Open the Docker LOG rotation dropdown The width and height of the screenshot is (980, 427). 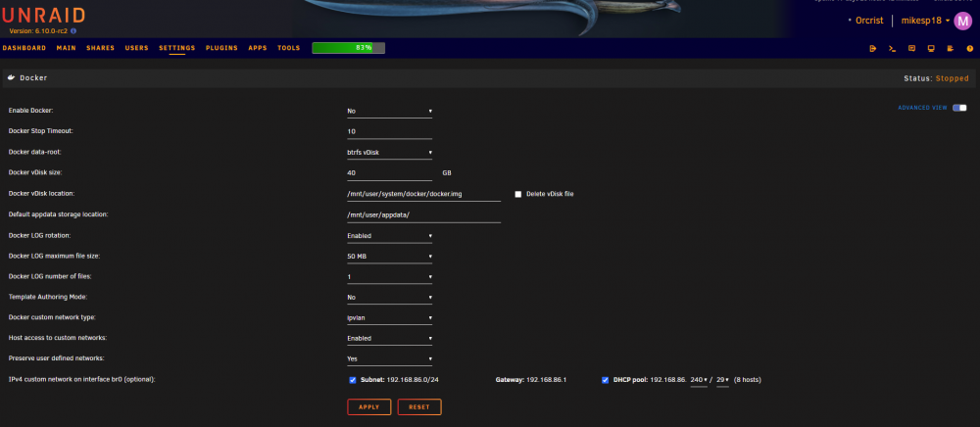(x=389, y=235)
